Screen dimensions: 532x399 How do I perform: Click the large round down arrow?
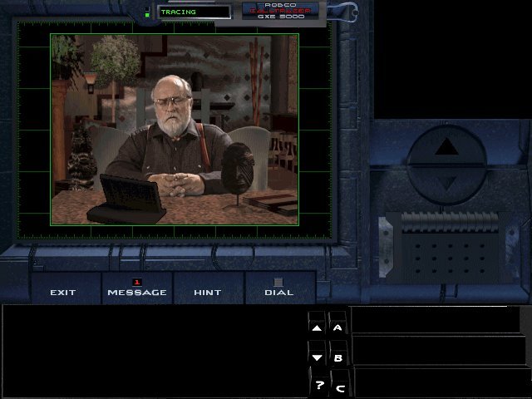click(446, 185)
